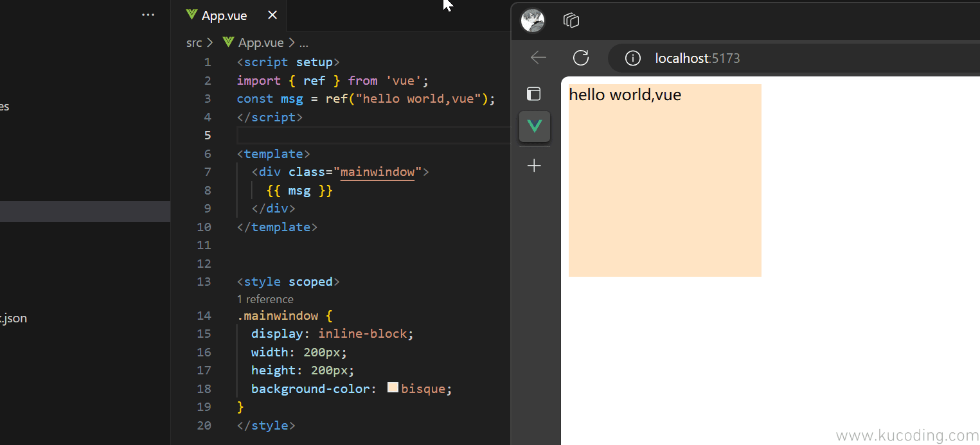Click the bisque box on the webpage

[x=665, y=193]
